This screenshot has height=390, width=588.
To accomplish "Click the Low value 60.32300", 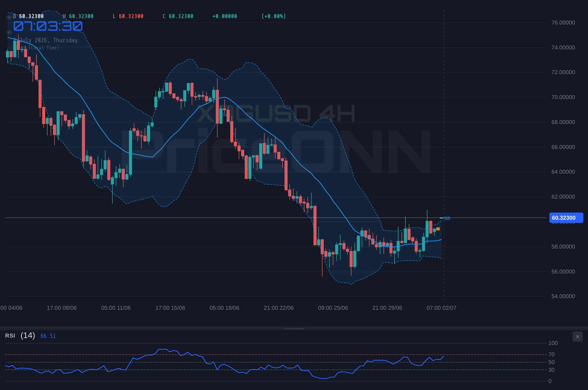I will point(131,16).
